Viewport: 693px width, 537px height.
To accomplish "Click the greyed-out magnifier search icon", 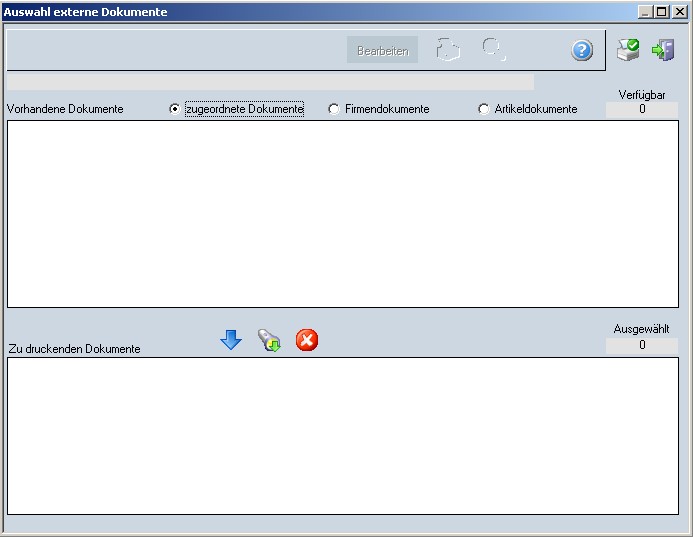I will point(493,49).
